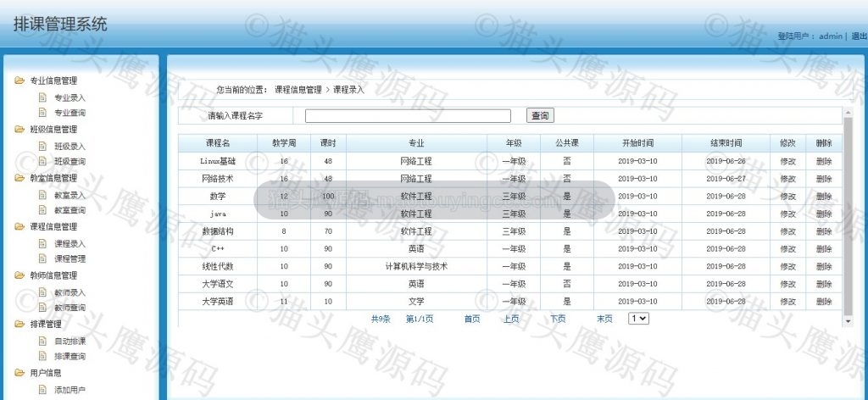Click document icon beside 自动排课
Screen dimensions: 868x400
click(x=42, y=341)
